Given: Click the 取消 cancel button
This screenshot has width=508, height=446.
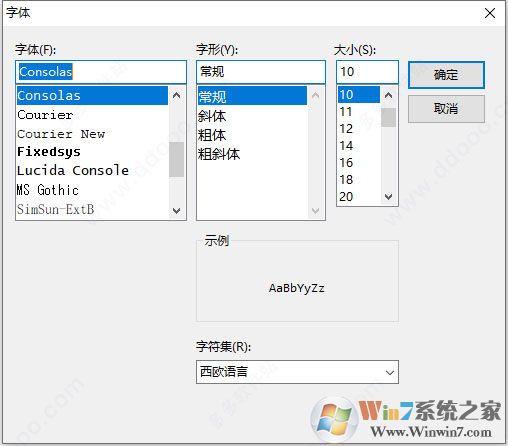Looking at the screenshot, I should [446, 109].
